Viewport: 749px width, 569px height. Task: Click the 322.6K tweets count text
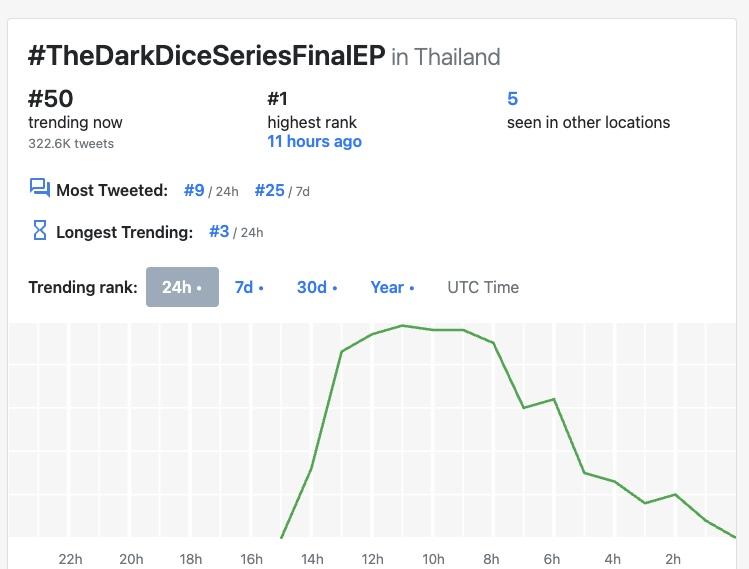[71, 144]
